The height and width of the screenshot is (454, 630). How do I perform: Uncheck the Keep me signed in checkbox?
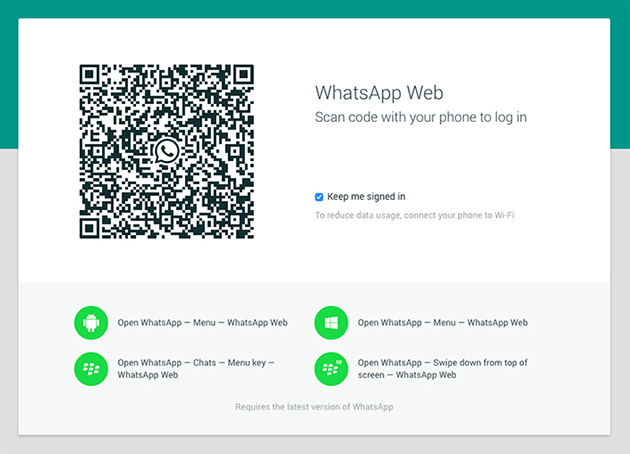[x=319, y=197]
